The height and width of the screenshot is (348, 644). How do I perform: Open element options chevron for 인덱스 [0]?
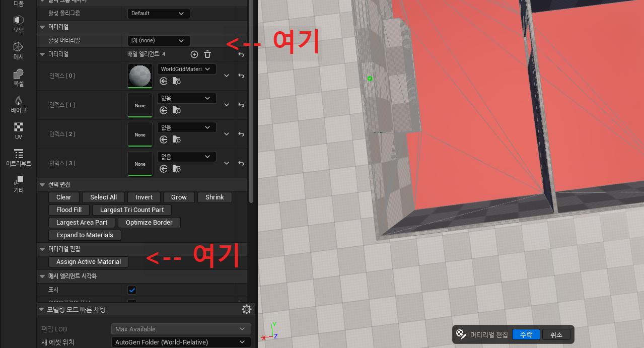coord(227,76)
